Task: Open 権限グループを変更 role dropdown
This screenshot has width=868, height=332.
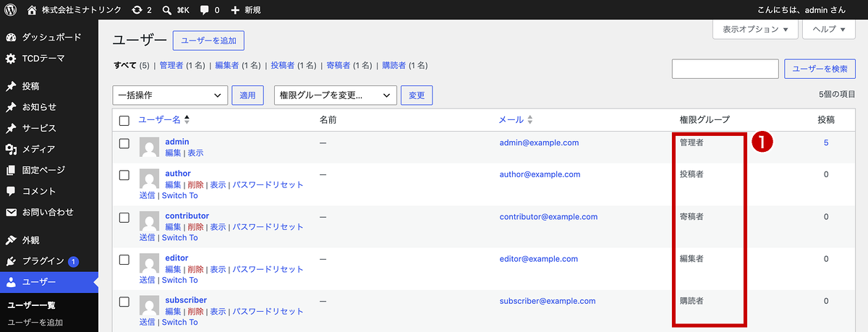Action: click(336, 95)
